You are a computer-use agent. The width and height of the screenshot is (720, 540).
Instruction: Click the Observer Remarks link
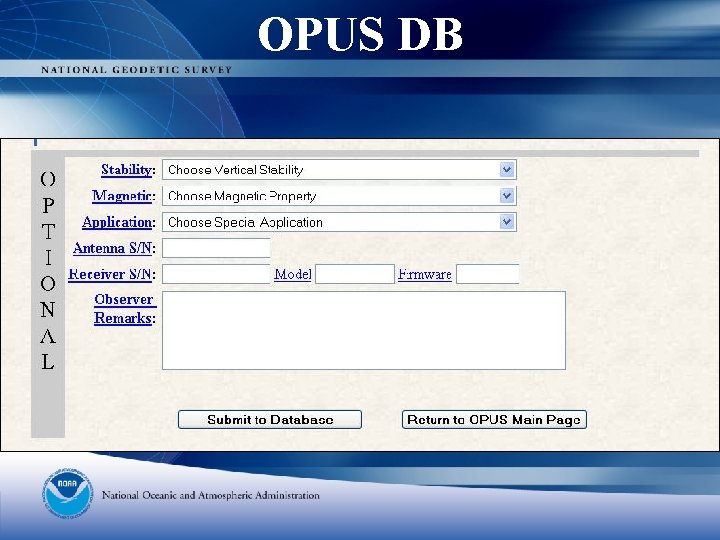point(124,309)
